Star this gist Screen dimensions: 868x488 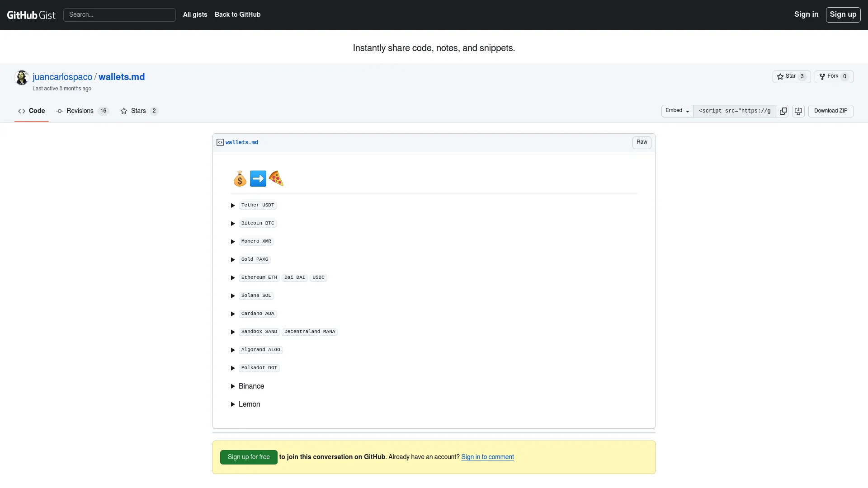click(x=791, y=76)
